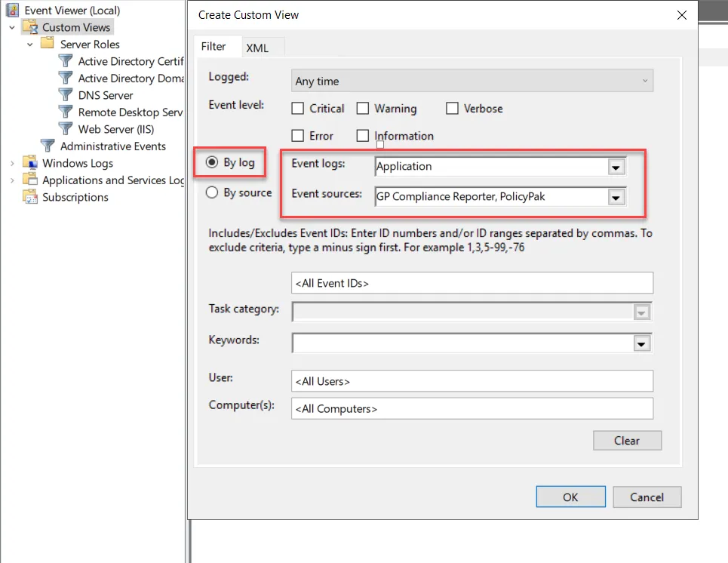The height and width of the screenshot is (563, 728).
Task: Confirm the custom view with OK
Action: click(570, 497)
